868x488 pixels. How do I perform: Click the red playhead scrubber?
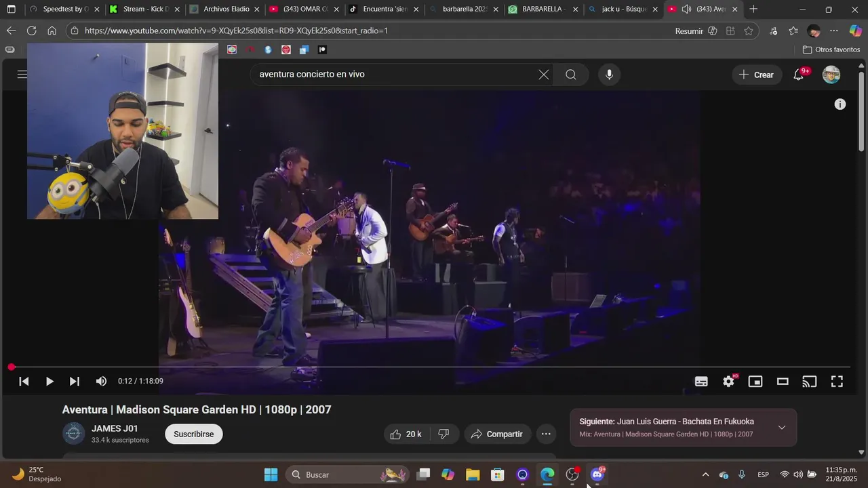(12, 367)
